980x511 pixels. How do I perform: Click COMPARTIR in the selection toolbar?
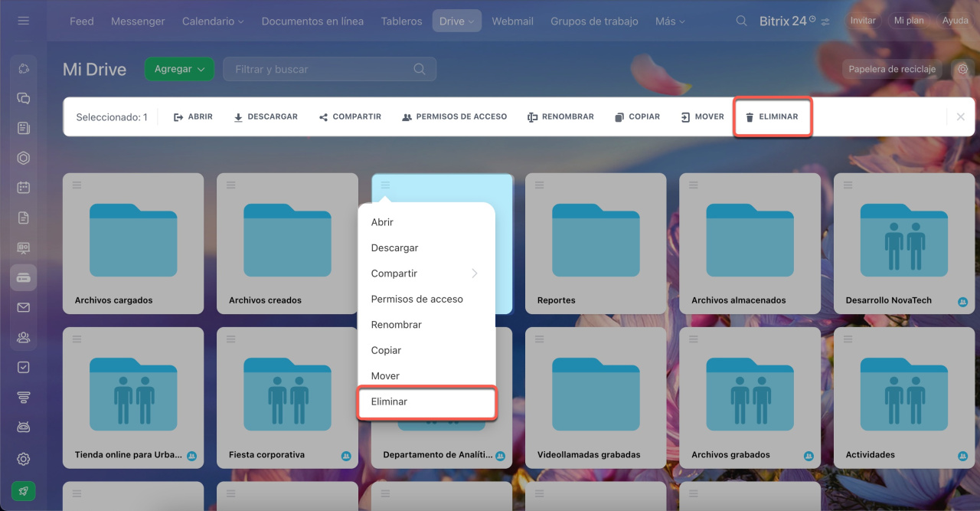coord(350,117)
